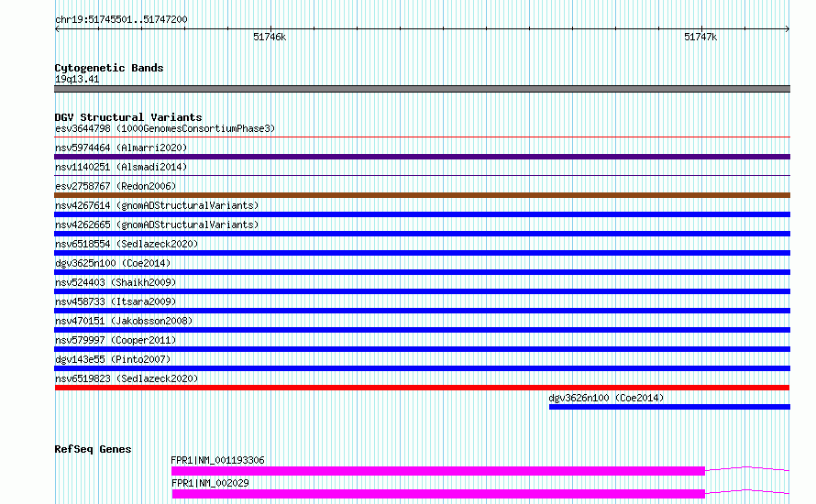
Task: Click the chr19:51745501..51747200 coordinates label
Action: pos(121,19)
